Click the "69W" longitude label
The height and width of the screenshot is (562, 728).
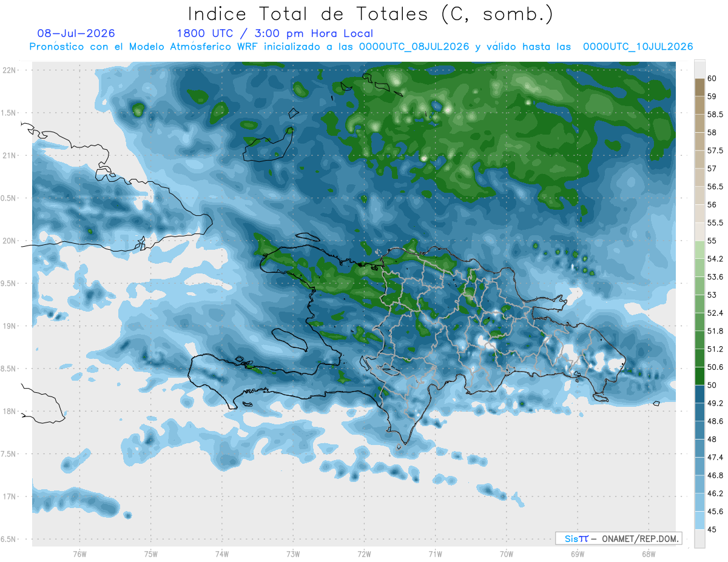click(578, 554)
